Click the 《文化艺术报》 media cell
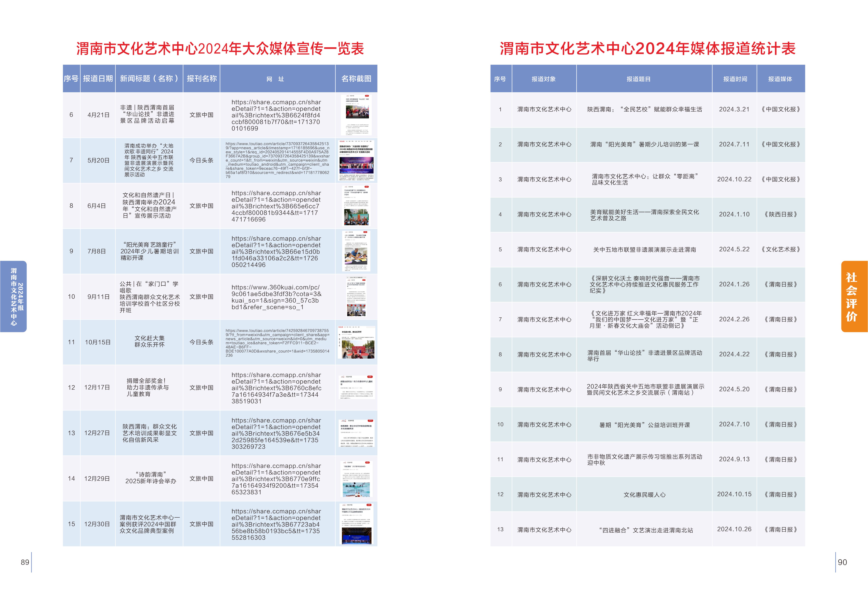 781,249
